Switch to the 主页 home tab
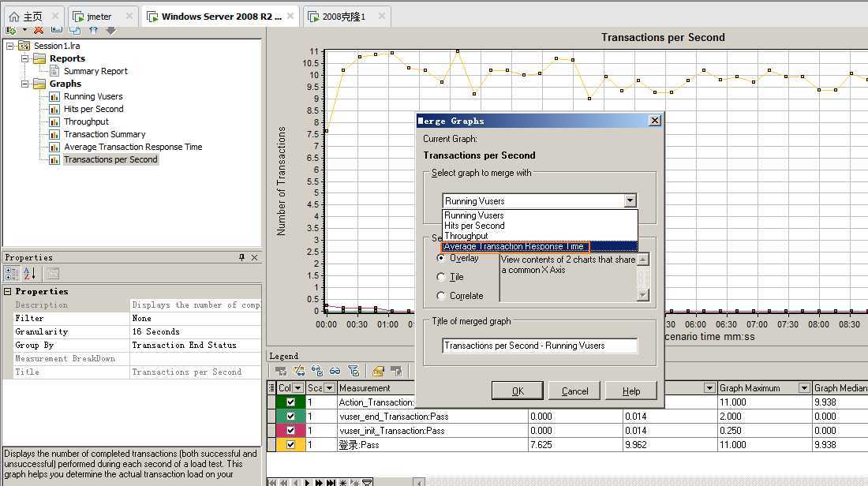The image size is (868, 486). [32, 17]
